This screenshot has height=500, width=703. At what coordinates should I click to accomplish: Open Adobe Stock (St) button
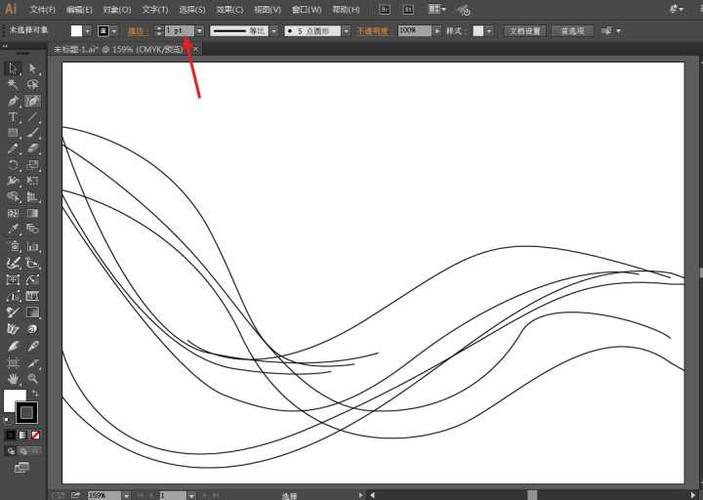(x=408, y=9)
